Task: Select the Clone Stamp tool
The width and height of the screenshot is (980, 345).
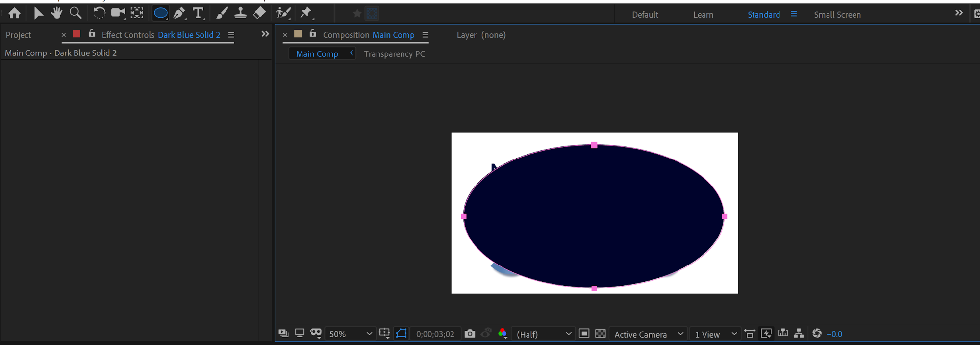Action: pos(240,13)
